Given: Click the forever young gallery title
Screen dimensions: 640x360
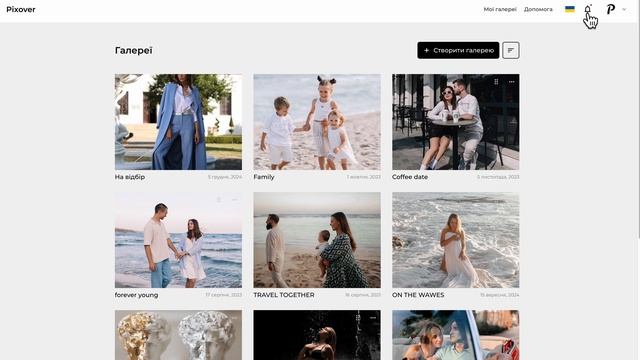Looking at the screenshot, I should 136,295.
